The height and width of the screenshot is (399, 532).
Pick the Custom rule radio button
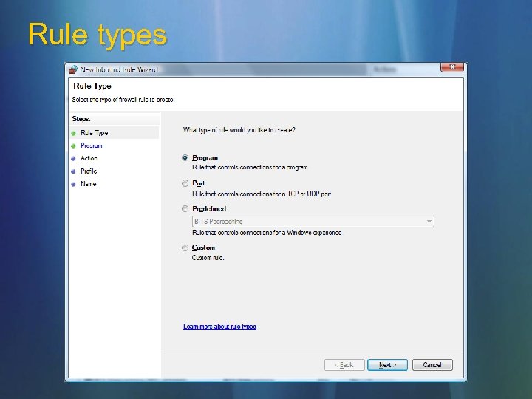click(185, 248)
